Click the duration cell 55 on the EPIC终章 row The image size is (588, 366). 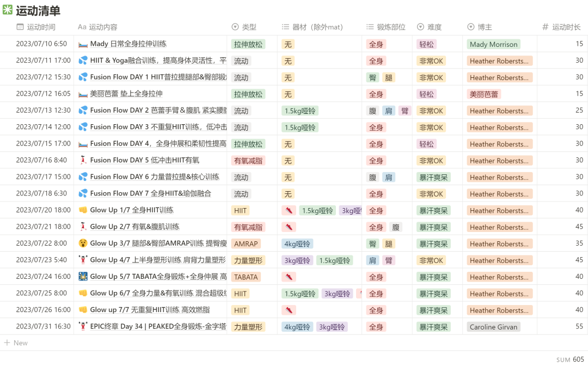point(579,326)
